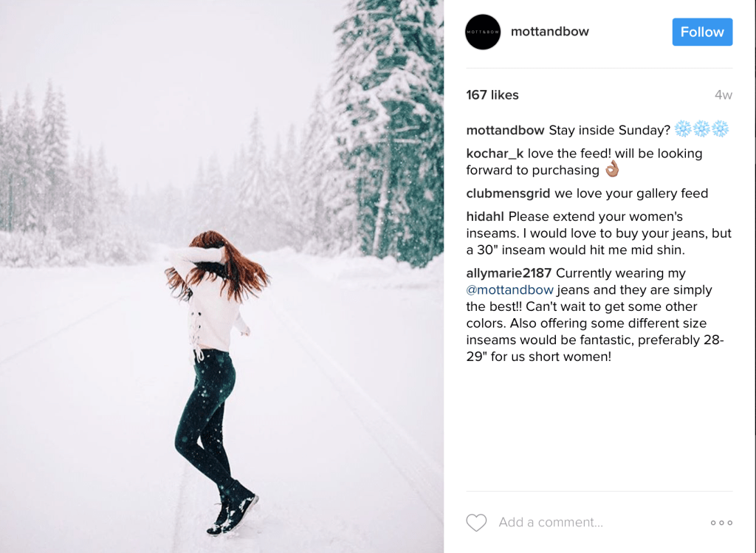Open the three-dot more options menu
756x553 pixels.
721,523
